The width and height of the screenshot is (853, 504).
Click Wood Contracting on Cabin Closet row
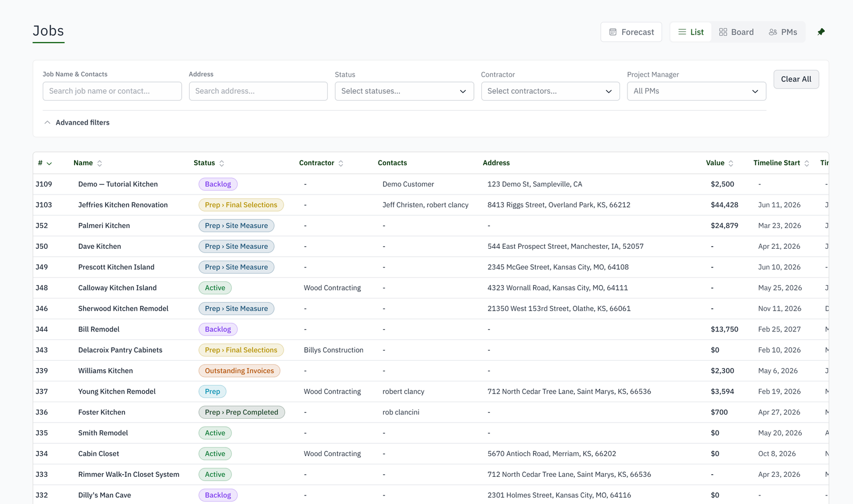(x=332, y=454)
